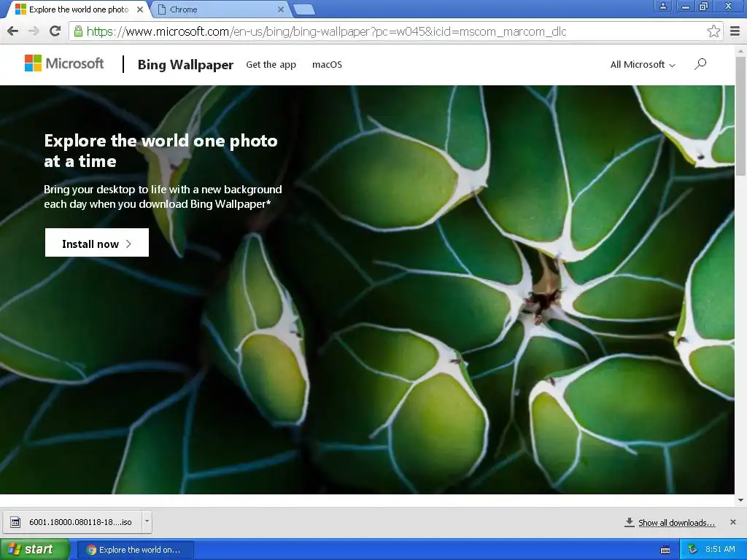747x560 pixels.
Task: Click the green padlock security icon
Action: click(77, 31)
